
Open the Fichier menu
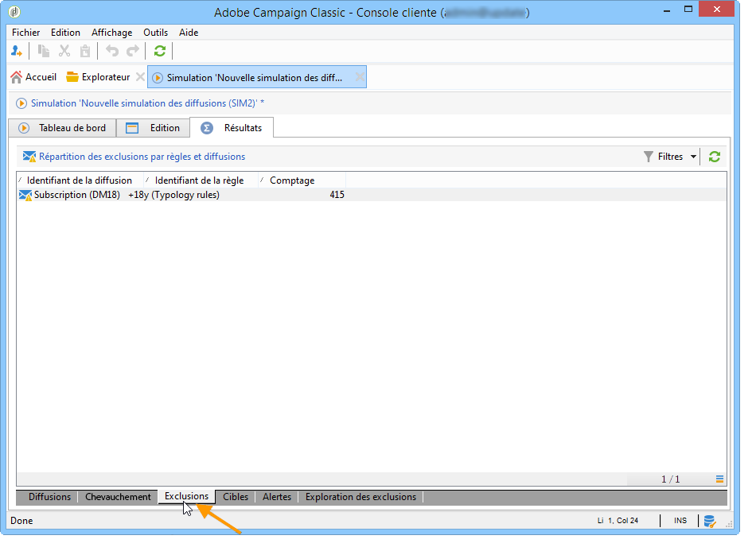(26, 33)
